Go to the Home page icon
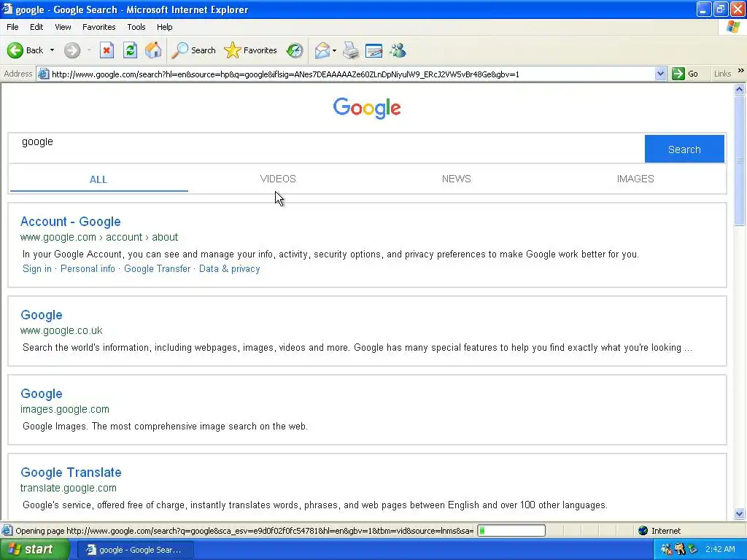Viewport: 747px width, 560px height. 153,50
